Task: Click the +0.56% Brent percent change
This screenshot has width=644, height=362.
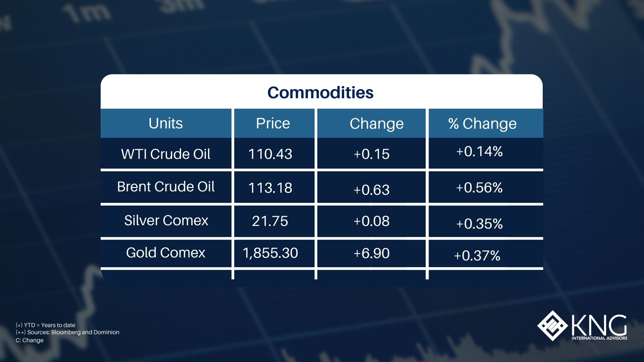Action: 479,188
